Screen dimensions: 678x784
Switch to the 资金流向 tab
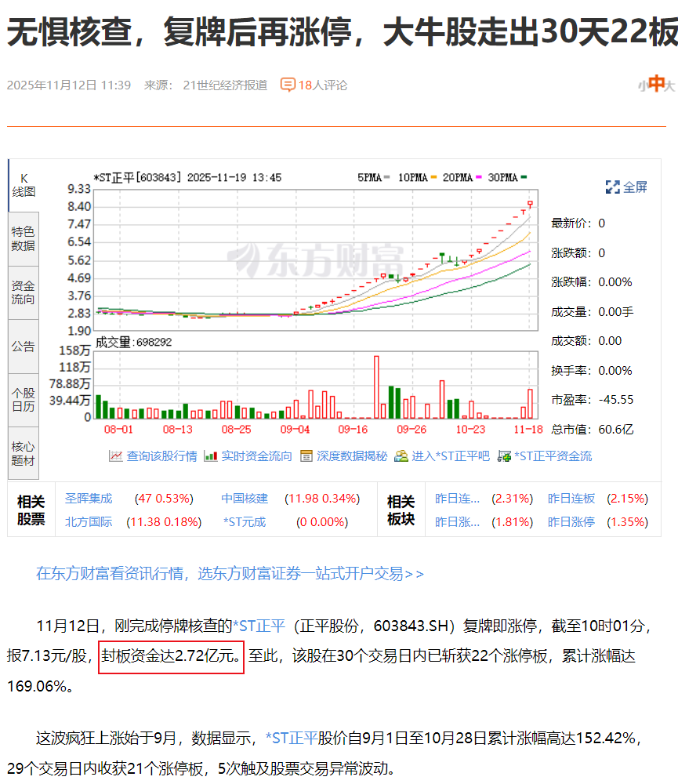click(x=24, y=292)
